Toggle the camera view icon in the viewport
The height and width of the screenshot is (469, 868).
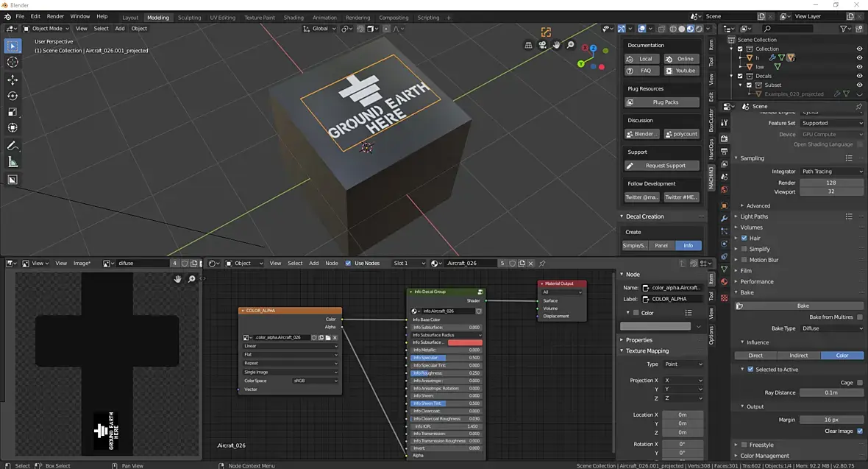(542, 45)
